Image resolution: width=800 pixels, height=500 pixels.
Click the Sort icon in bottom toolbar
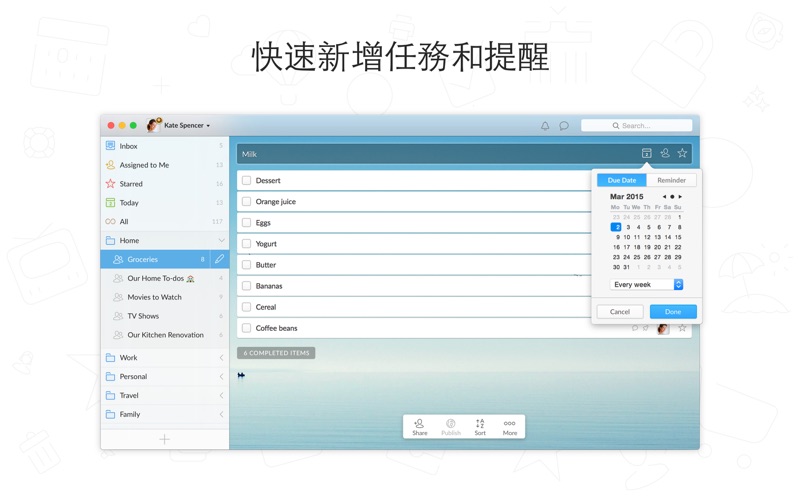tap(480, 423)
